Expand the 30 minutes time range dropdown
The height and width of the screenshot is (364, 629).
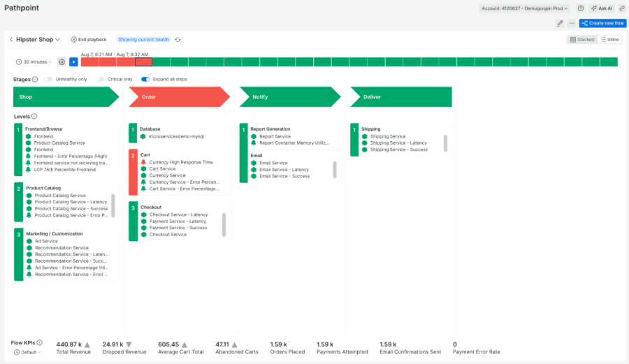click(35, 62)
